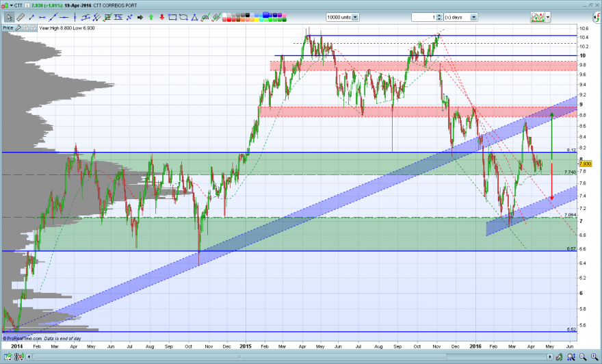This screenshot has height=364, width=602.
Task: Click the zoom out magnifier icon
Action: tap(583, 357)
